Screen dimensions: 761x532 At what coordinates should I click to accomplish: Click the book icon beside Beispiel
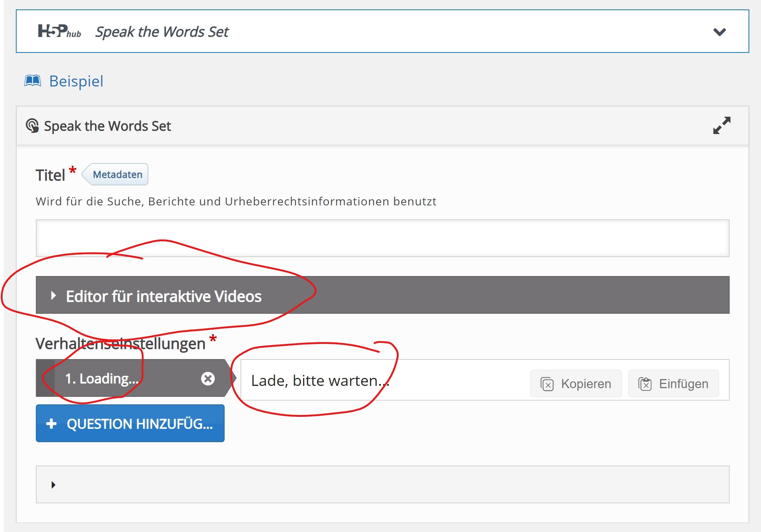33,80
